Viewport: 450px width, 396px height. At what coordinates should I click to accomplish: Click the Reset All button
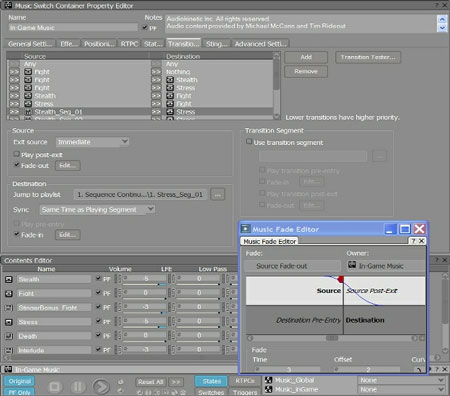tap(151, 382)
